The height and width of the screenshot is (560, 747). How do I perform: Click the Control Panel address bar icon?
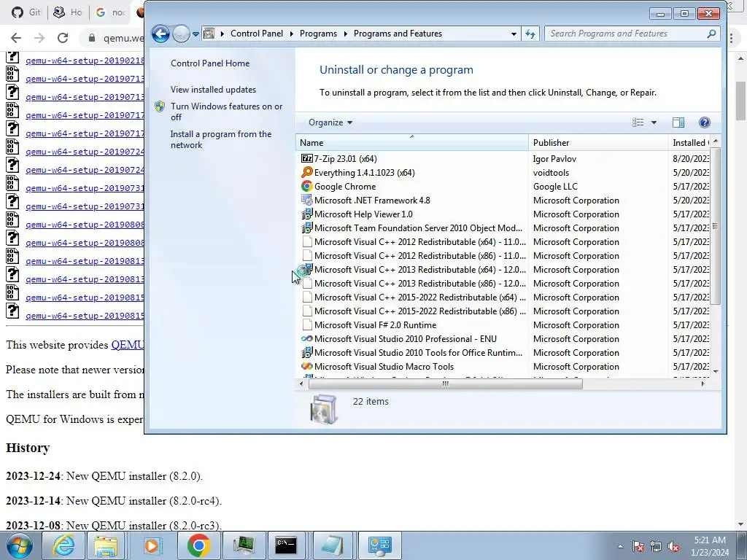click(x=209, y=34)
